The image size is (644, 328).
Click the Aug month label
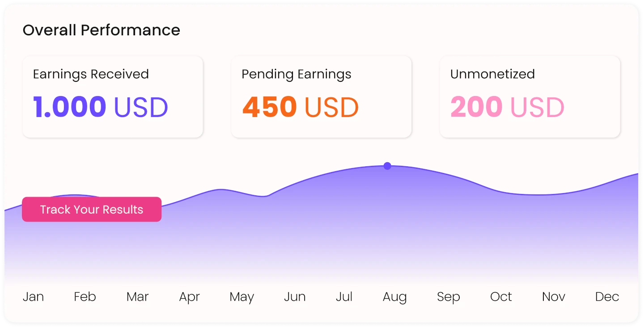point(395,297)
